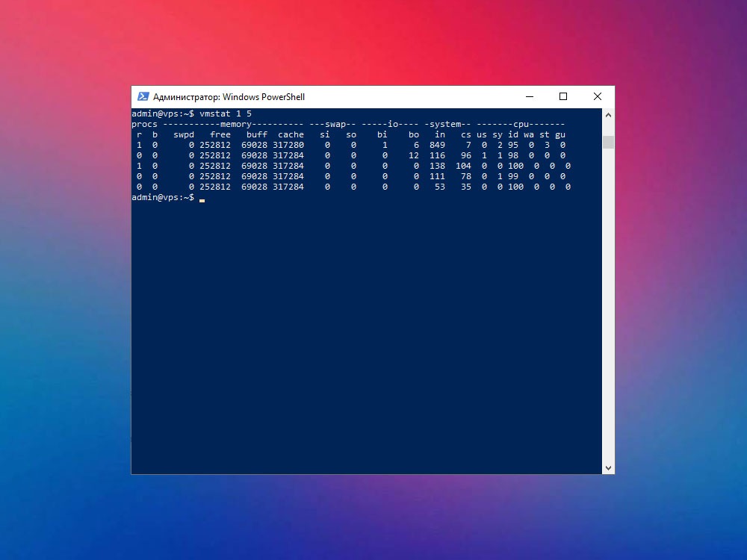Viewport: 747px width, 560px height.
Task: Click the 'system' section header
Action: 445,124
